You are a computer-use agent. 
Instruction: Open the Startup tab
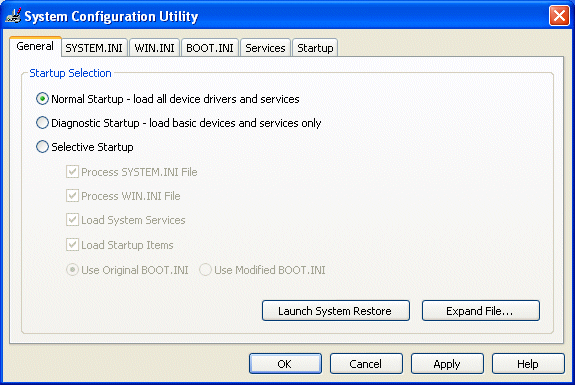coord(315,48)
